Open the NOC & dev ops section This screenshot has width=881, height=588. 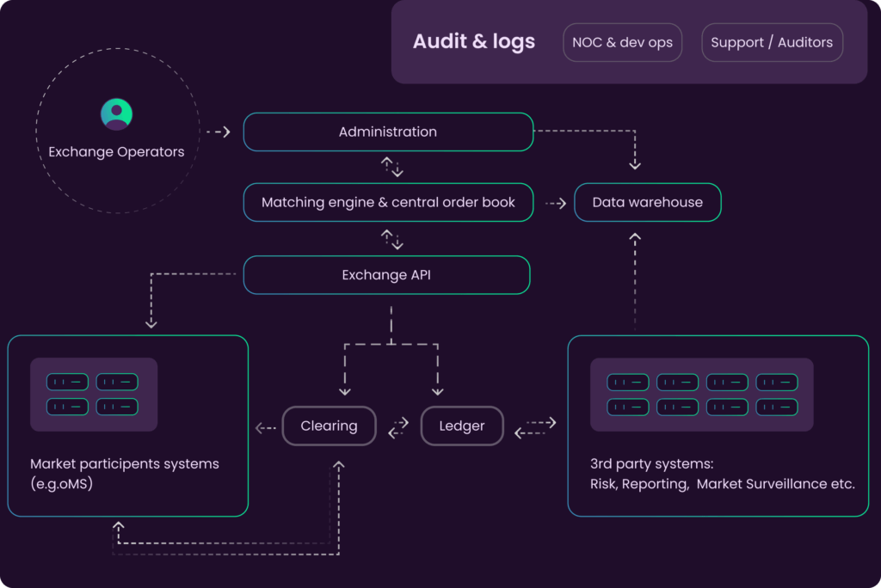[622, 41]
